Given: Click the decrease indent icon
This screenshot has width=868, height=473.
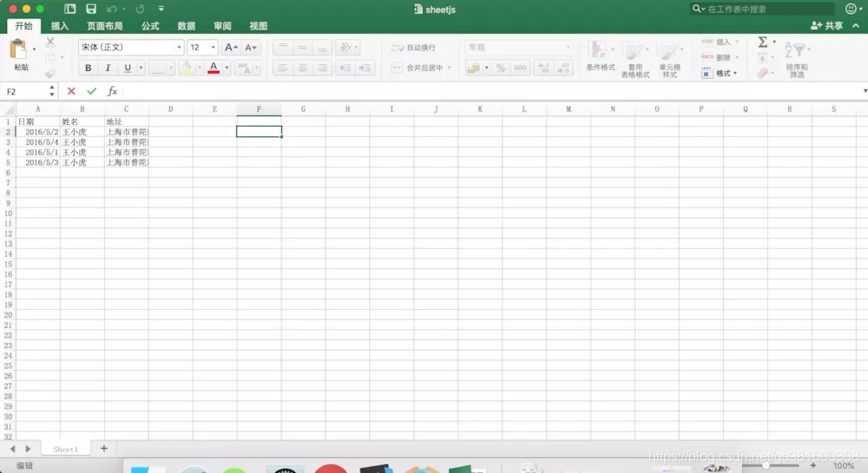Looking at the screenshot, I should [x=345, y=68].
